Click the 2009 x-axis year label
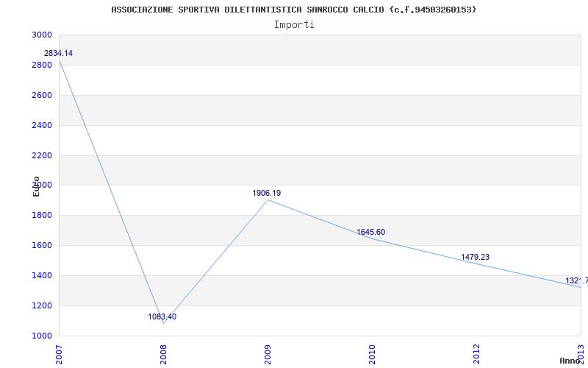588x368 pixels. click(268, 354)
